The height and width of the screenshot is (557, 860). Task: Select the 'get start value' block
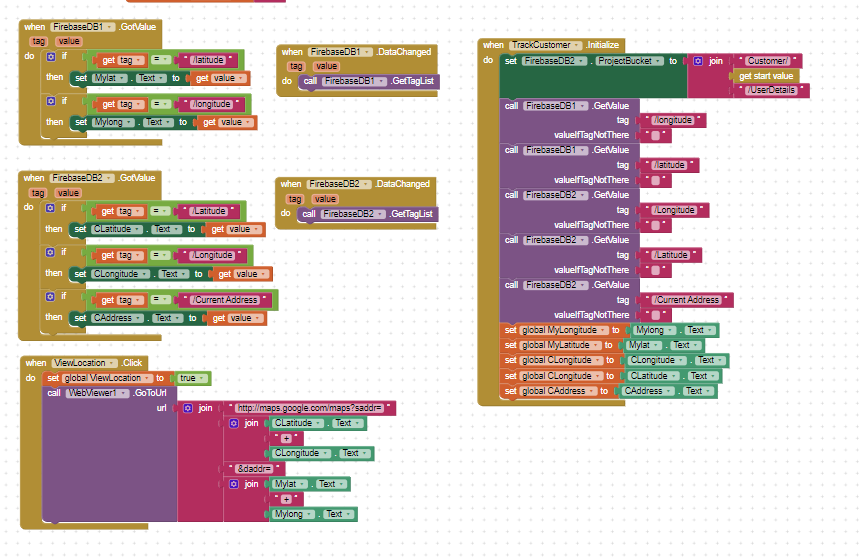pyautogui.click(x=765, y=76)
